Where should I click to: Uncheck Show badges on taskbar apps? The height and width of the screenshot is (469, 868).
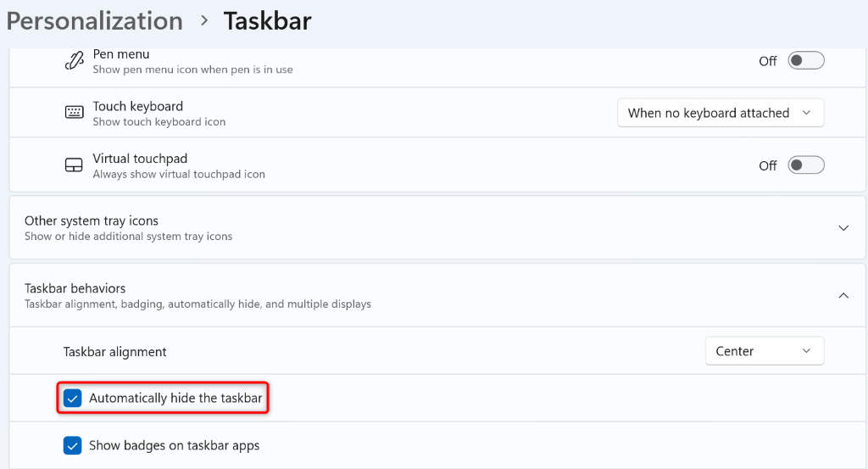[x=73, y=445]
